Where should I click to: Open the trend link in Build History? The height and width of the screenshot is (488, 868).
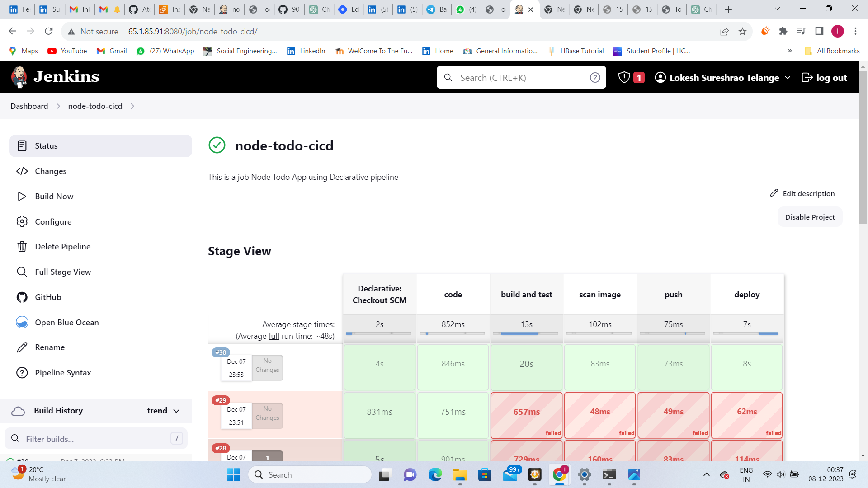pos(157,411)
